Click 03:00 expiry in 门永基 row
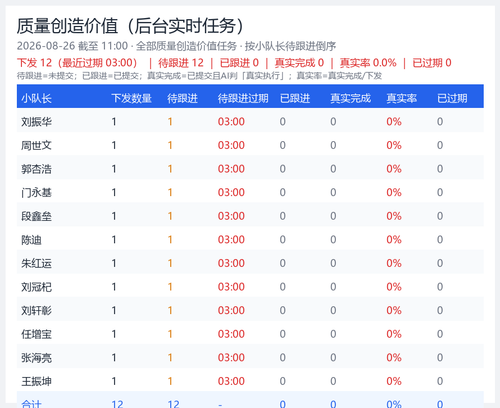This screenshot has width=500, height=408. [x=231, y=192]
